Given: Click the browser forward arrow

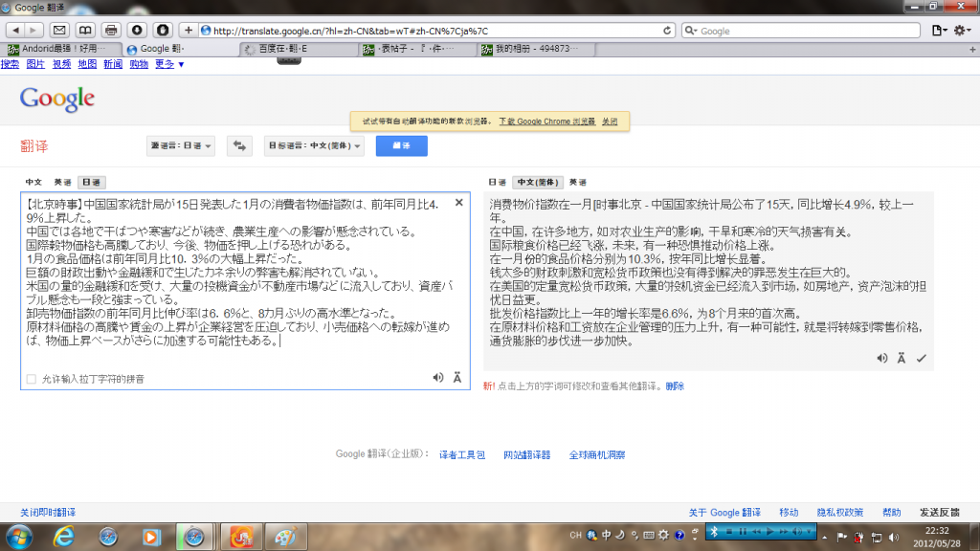Looking at the screenshot, I should click(x=33, y=30).
